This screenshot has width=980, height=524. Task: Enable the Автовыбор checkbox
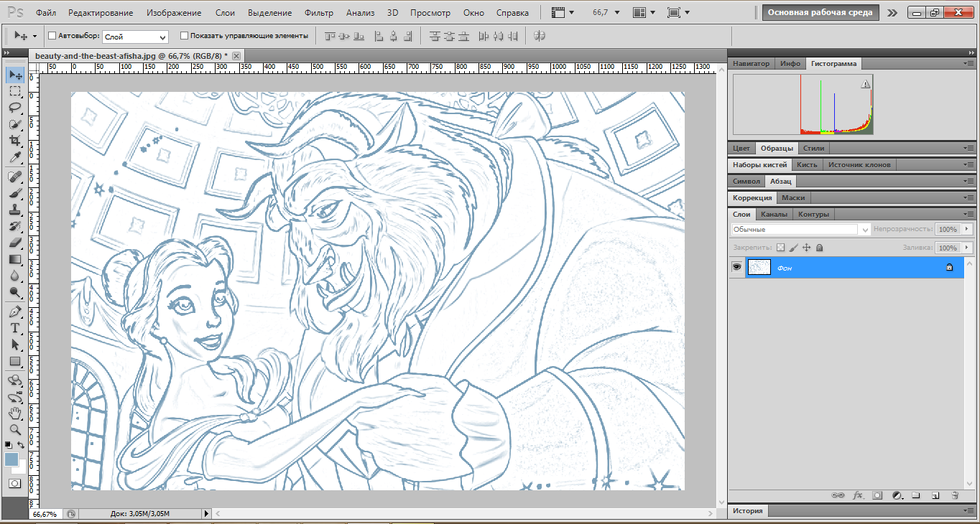click(52, 35)
